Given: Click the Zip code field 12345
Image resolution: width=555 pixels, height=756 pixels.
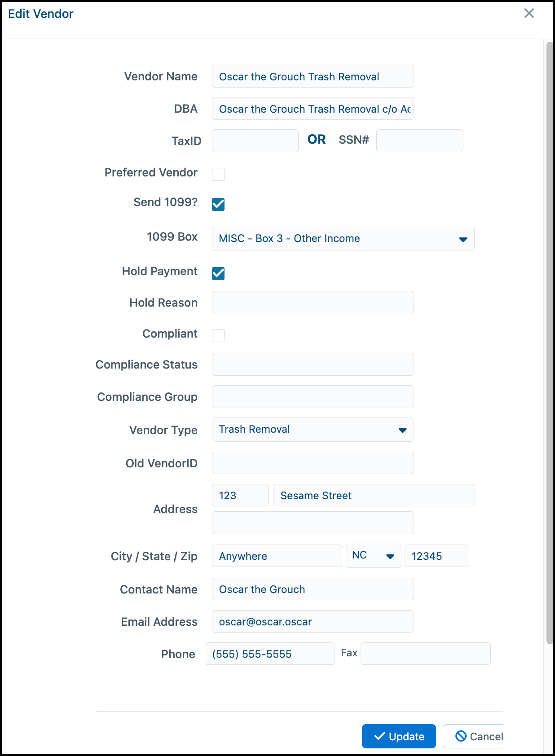Looking at the screenshot, I should click(437, 556).
